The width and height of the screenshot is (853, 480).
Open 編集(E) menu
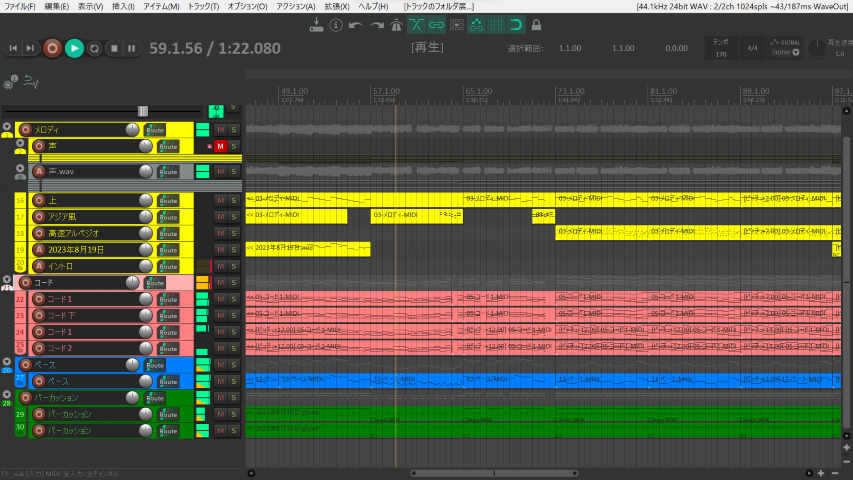pyautogui.click(x=57, y=7)
